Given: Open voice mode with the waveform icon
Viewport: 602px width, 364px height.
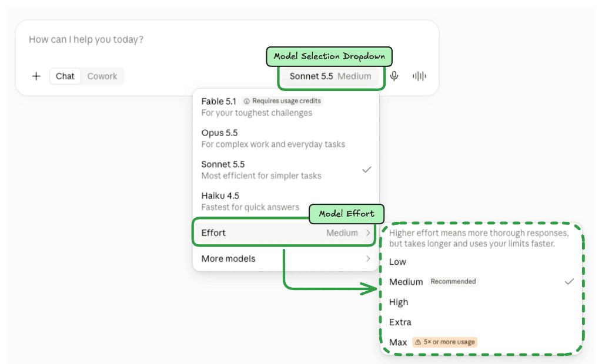Looking at the screenshot, I should point(419,76).
